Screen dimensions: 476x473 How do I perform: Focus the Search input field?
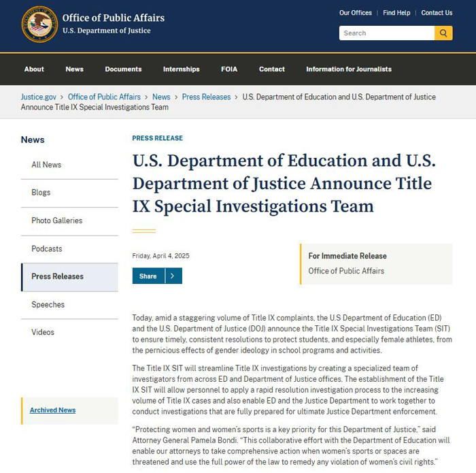387,33
